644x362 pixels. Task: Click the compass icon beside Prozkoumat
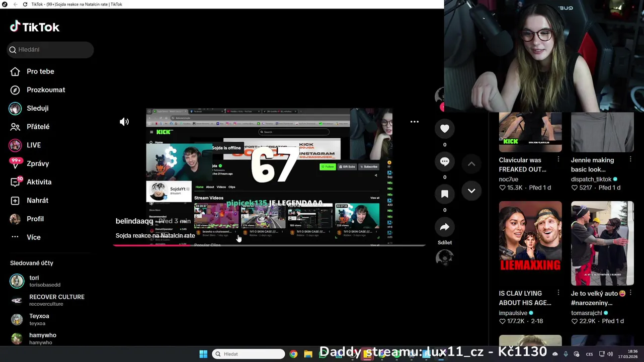(x=15, y=89)
